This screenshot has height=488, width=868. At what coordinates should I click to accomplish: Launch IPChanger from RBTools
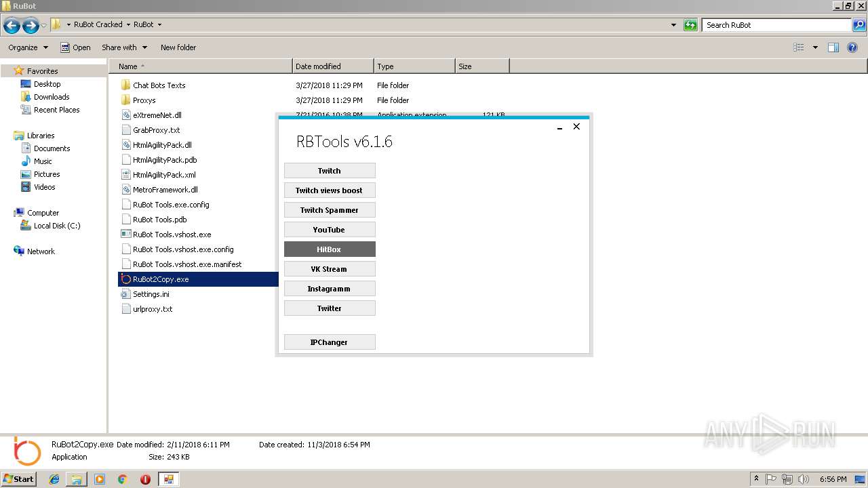coord(330,342)
